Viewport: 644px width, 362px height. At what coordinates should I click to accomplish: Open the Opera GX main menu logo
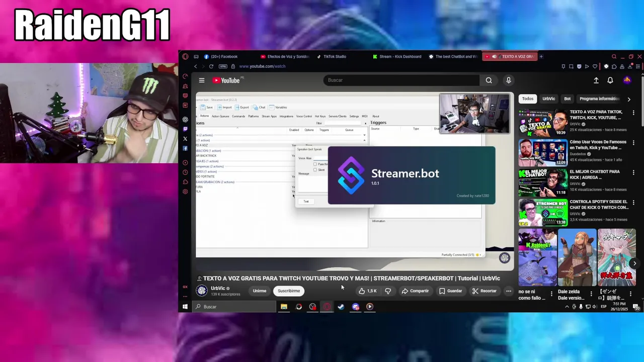point(185,56)
